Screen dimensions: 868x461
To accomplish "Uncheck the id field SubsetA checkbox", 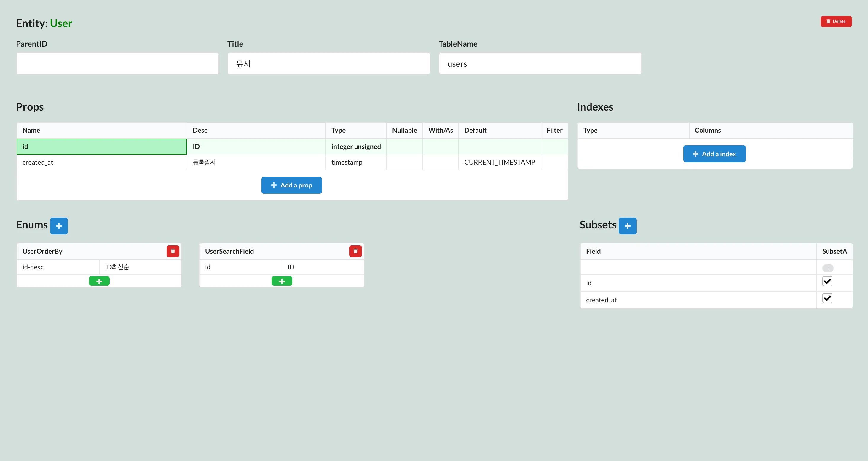I will coord(827,281).
